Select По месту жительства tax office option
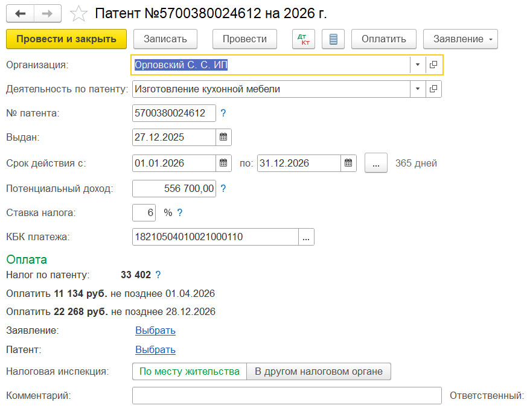527x420 pixels. coord(190,371)
